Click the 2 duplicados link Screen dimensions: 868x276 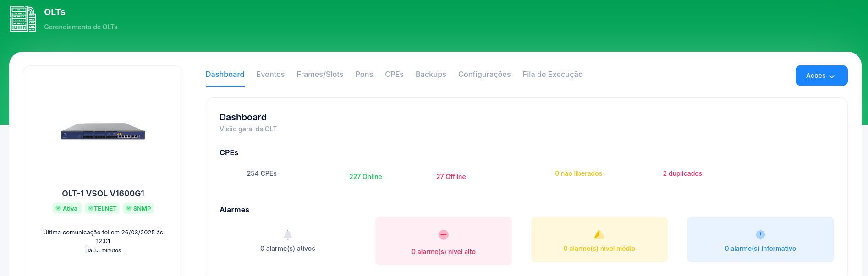(682, 173)
